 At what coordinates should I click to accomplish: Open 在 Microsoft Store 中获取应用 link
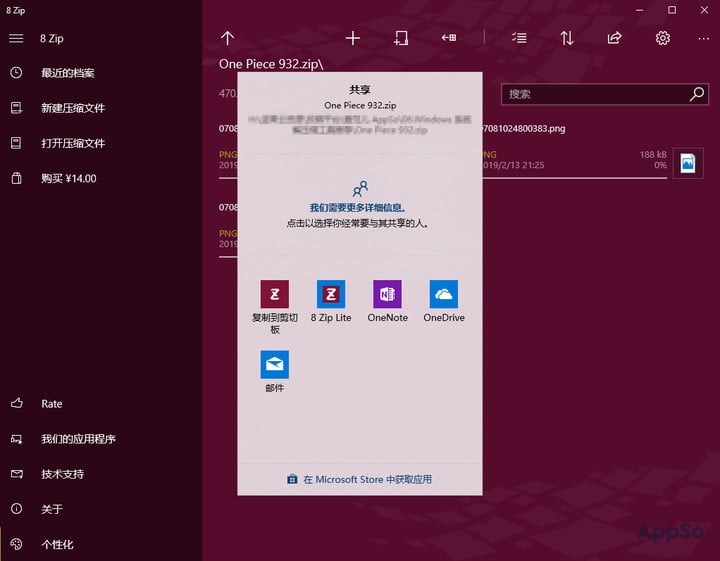coord(359,479)
